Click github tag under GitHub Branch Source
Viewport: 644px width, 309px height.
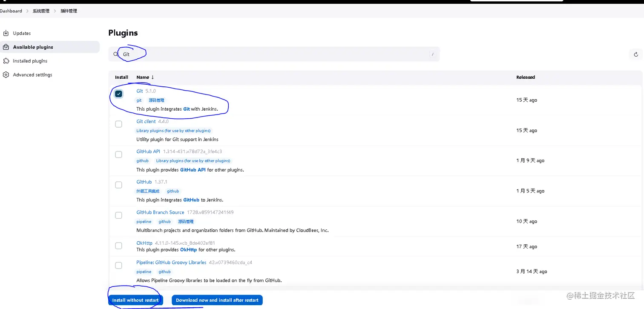165,222
